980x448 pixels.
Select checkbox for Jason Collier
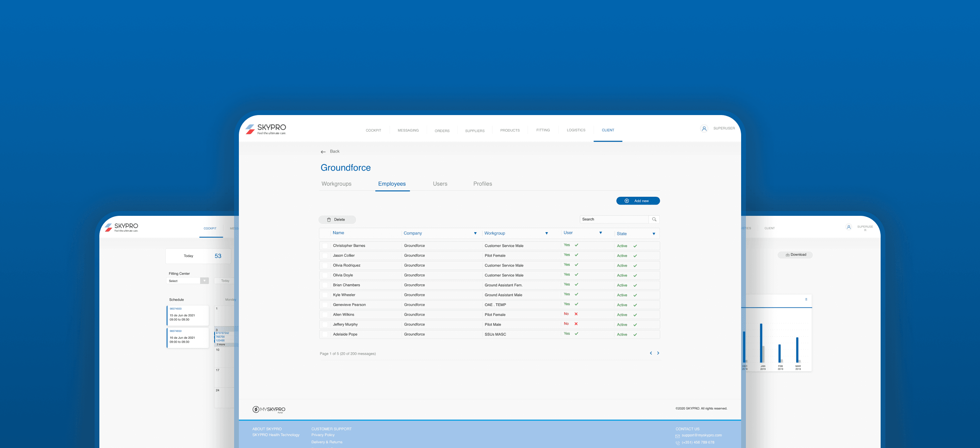pyautogui.click(x=325, y=256)
